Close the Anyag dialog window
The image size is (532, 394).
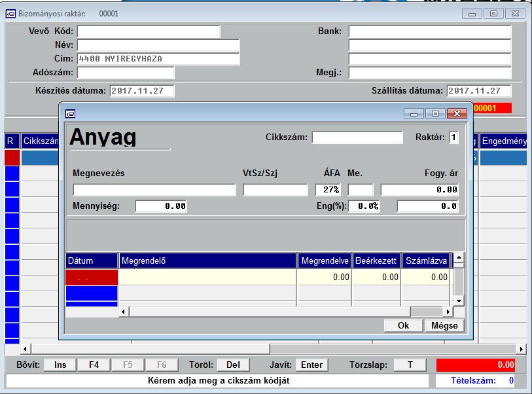click(457, 114)
